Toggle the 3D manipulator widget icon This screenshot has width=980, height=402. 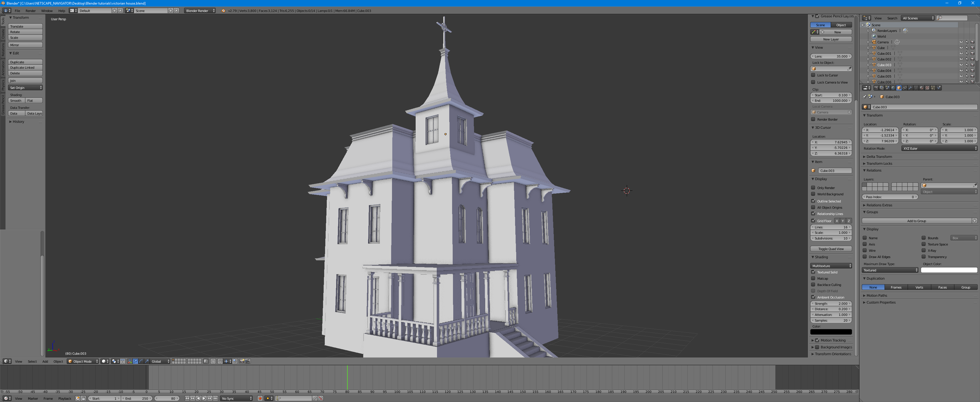(x=130, y=361)
